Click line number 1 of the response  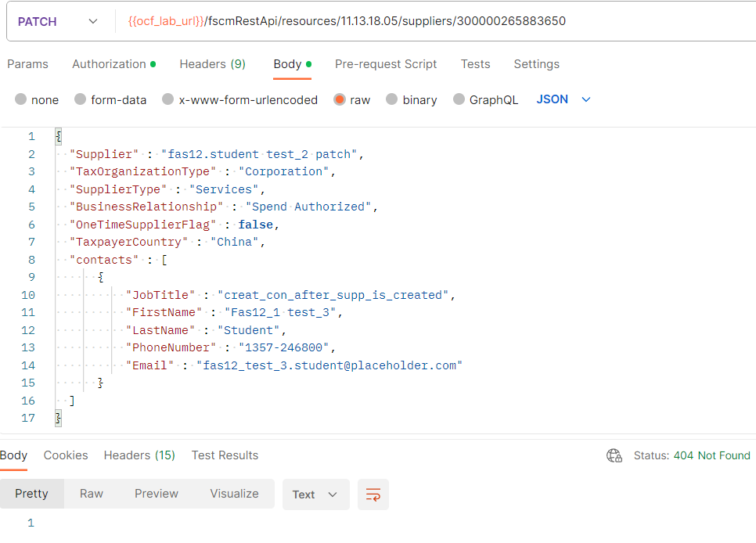coord(31,523)
